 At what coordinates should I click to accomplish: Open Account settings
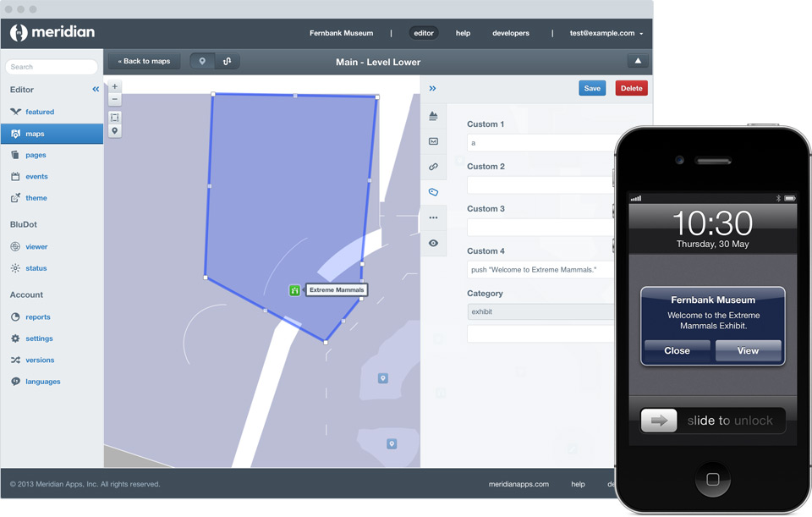[x=40, y=338]
